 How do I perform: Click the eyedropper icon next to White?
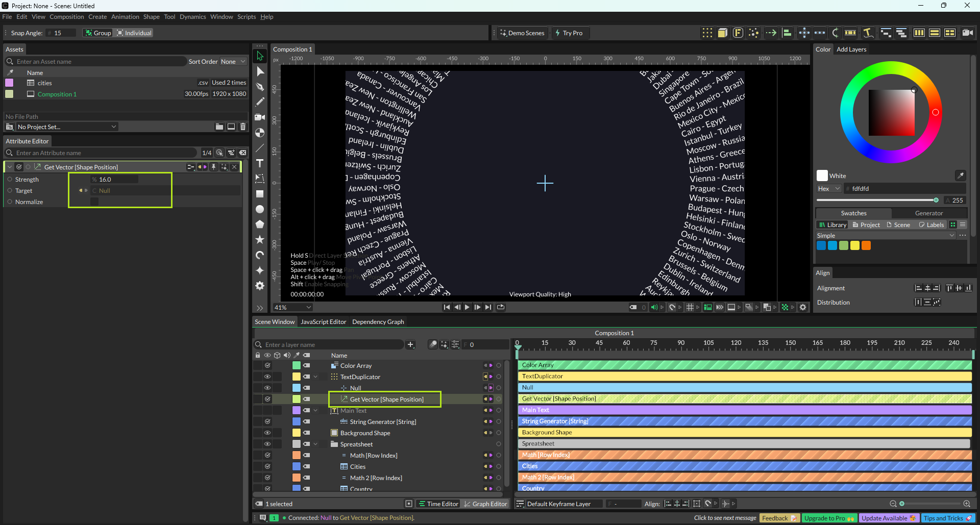(960, 176)
